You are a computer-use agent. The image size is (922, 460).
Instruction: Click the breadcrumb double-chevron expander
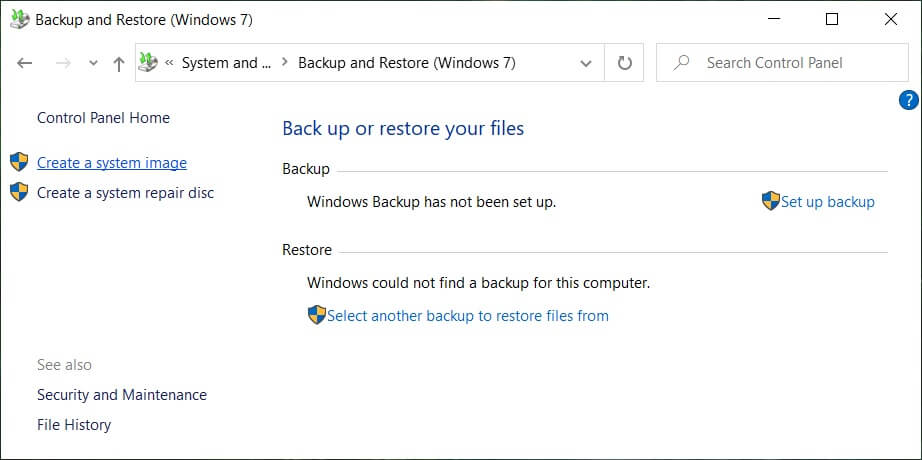169,63
